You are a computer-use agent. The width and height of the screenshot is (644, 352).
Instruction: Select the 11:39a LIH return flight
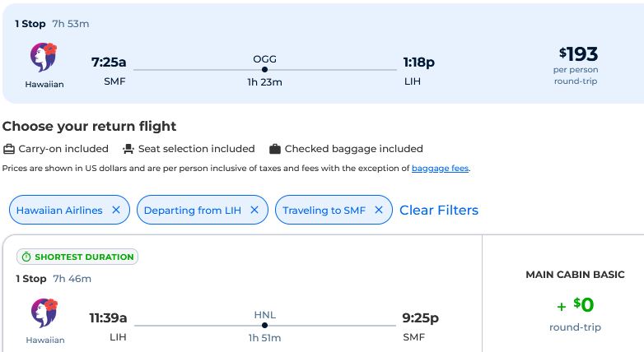(108, 318)
